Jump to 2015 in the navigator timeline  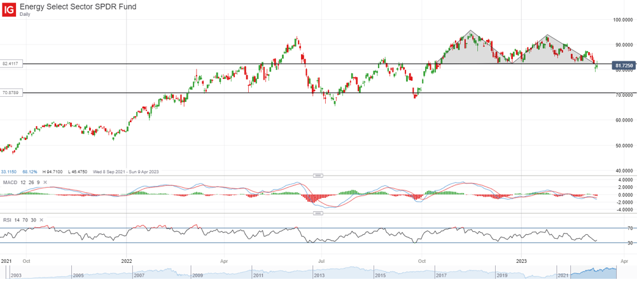pyautogui.click(x=379, y=274)
